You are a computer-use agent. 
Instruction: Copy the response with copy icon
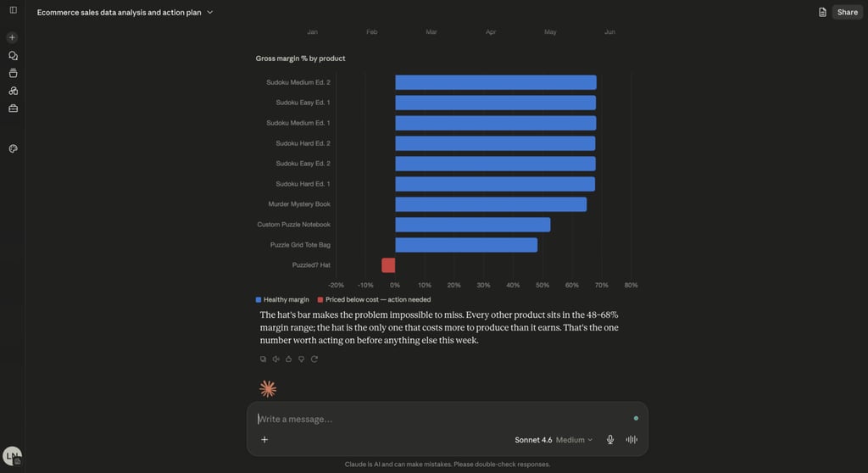point(263,359)
